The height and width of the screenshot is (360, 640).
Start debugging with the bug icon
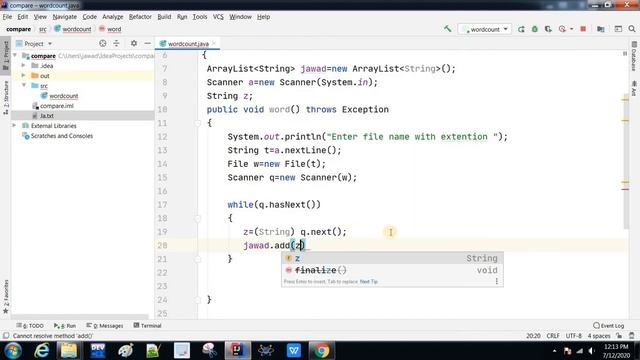tap(535, 29)
